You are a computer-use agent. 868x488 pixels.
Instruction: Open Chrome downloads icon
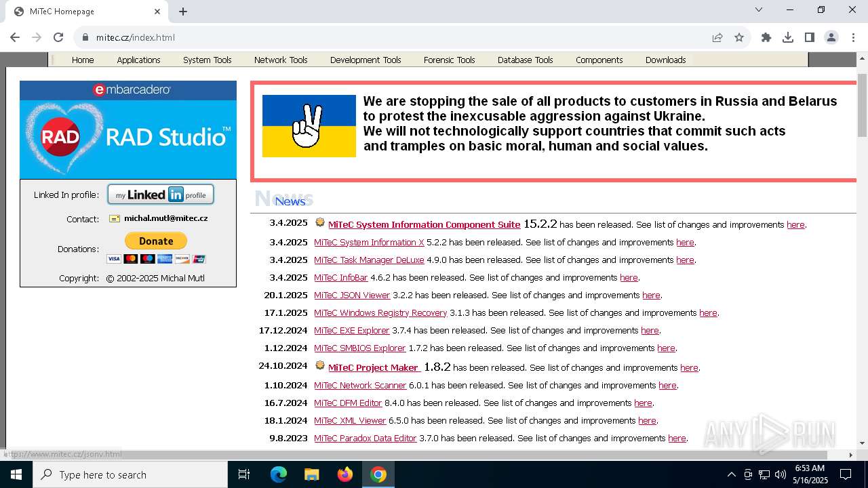point(788,37)
